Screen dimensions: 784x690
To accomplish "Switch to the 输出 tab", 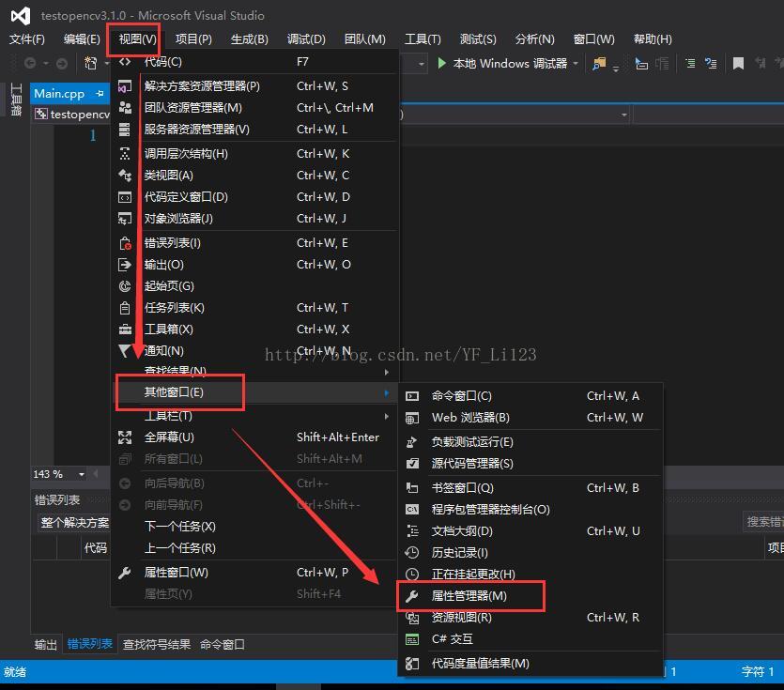I will click(x=45, y=645).
